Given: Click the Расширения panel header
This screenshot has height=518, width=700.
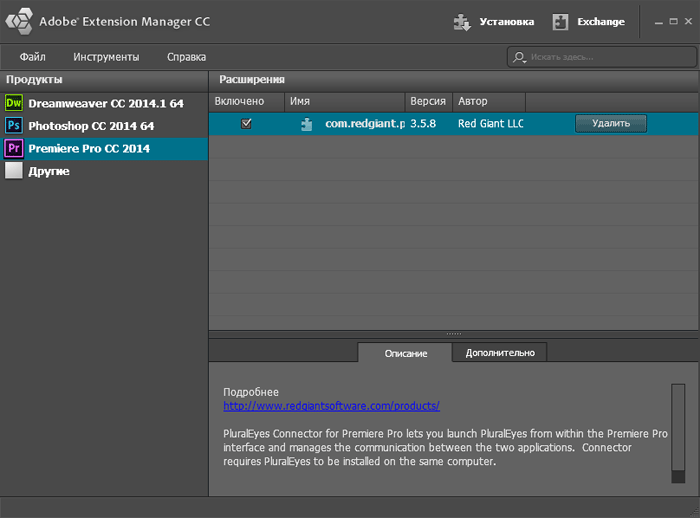Looking at the screenshot, I should click(454, 79).
